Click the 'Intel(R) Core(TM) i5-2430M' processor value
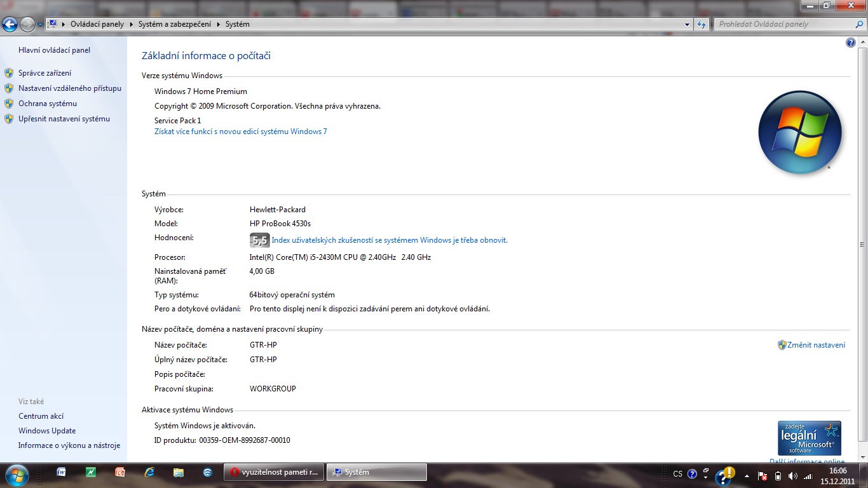The image size is (868, 488). click(x=340, y=257)
